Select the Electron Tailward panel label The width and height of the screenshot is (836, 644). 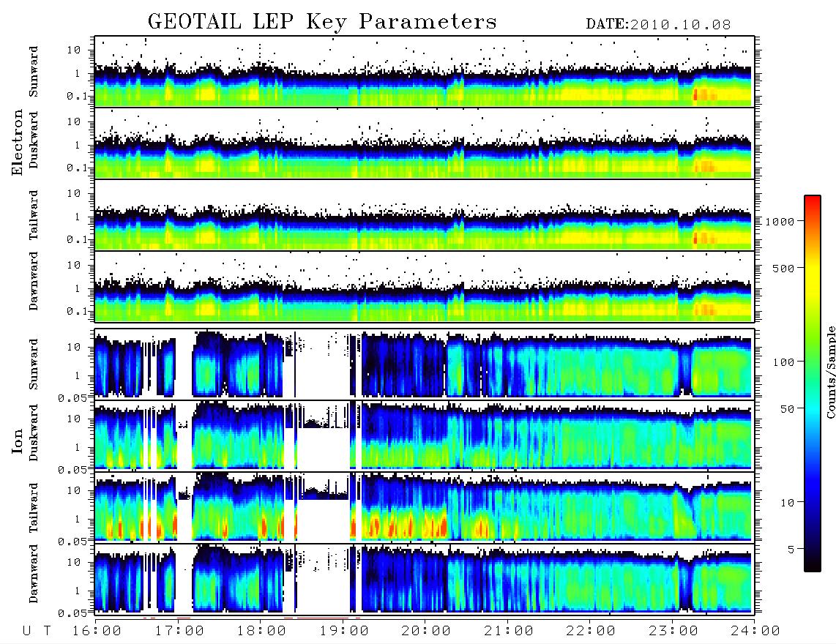(34, 214)
